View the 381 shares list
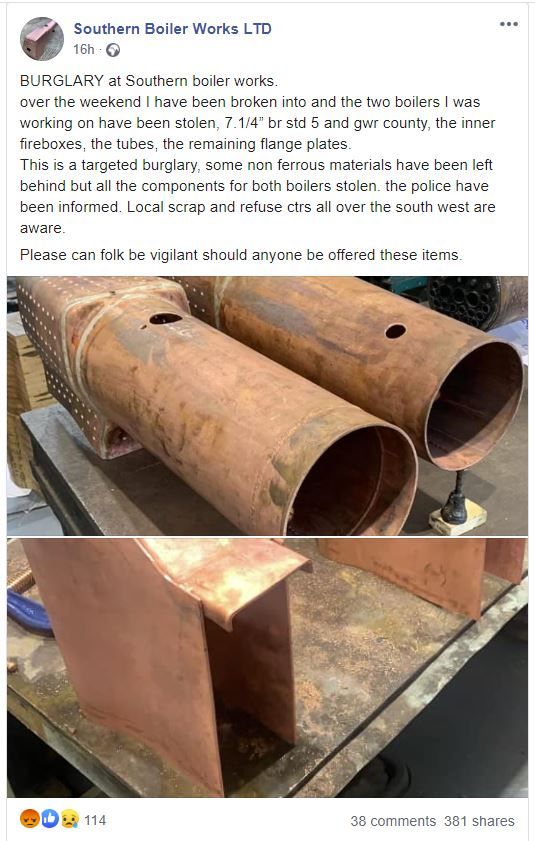Viewport: 535px width, 841px height. pos(479,821)
